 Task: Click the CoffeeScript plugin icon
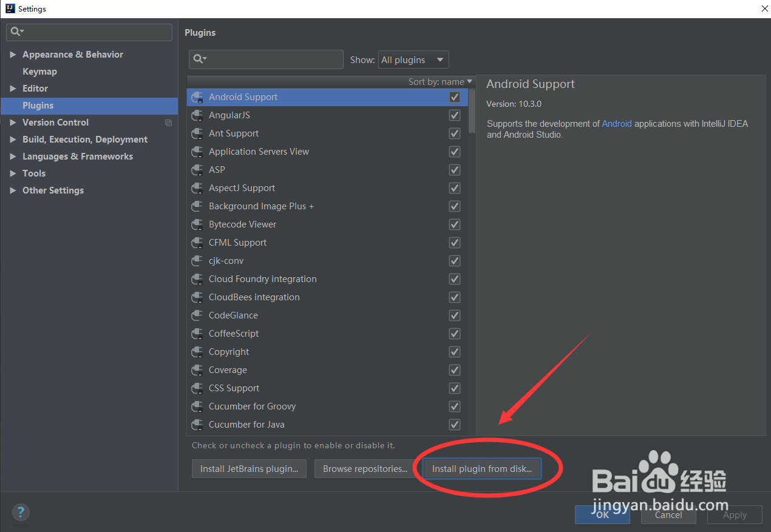click(x=197, y=334)
